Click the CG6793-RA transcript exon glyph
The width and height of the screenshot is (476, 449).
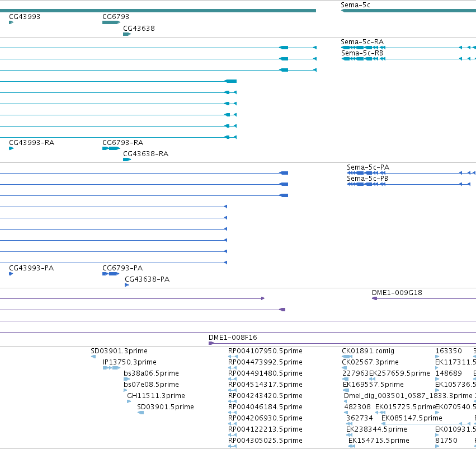pyautogui.click(x=111, y=148)
